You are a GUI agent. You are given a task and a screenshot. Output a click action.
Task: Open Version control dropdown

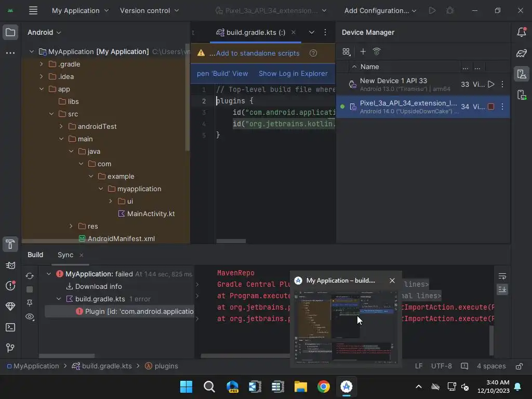pyautogui.click(x=149, y=10)
